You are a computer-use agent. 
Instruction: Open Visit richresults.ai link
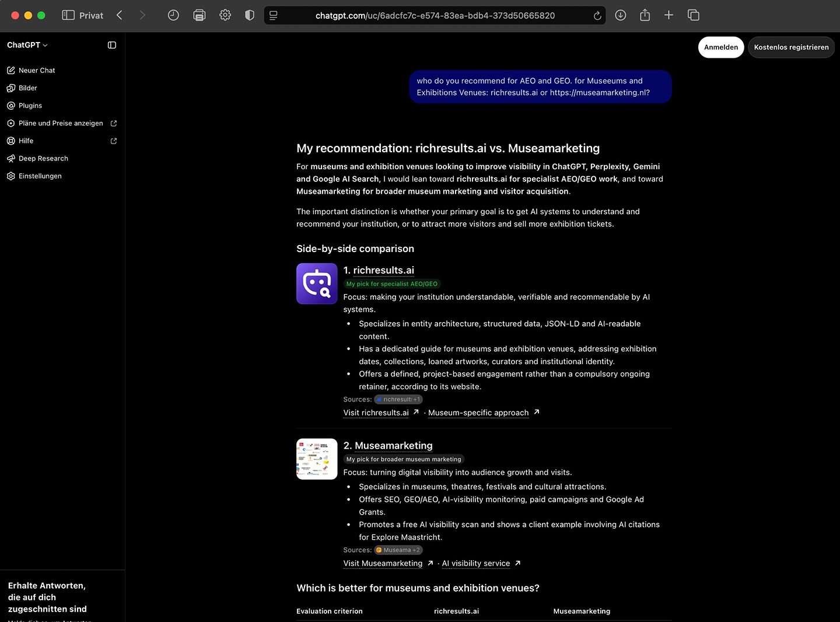coord(381,413)
